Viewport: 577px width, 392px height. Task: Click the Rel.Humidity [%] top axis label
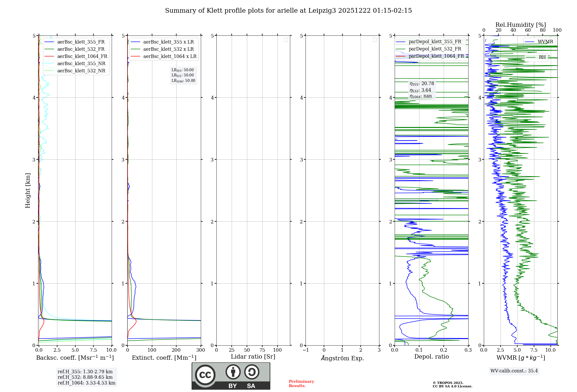[520, 25]
